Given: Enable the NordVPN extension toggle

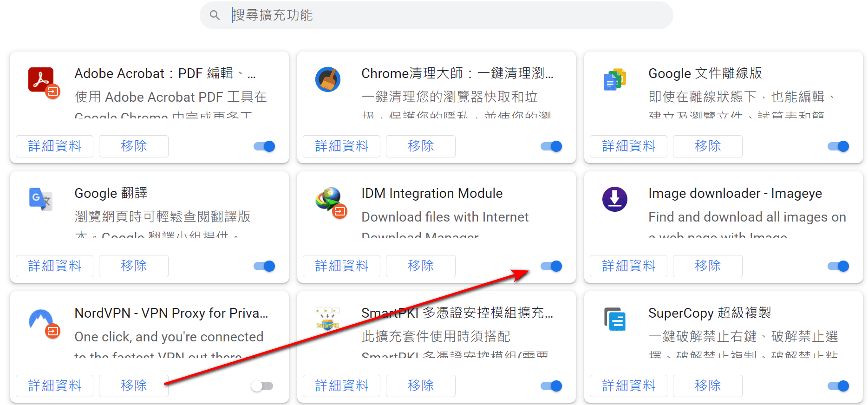Looking at the screenshot, I should 262,386.
